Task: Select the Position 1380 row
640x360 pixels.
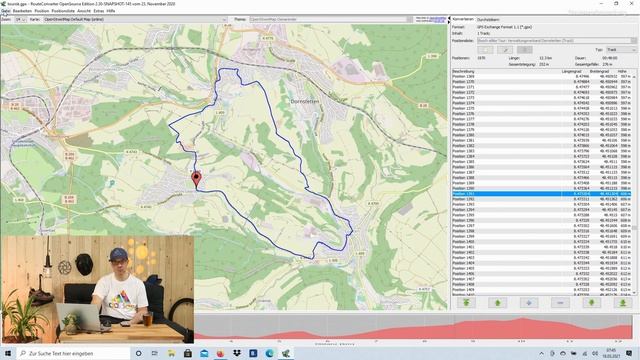Action: pos(542,135)
